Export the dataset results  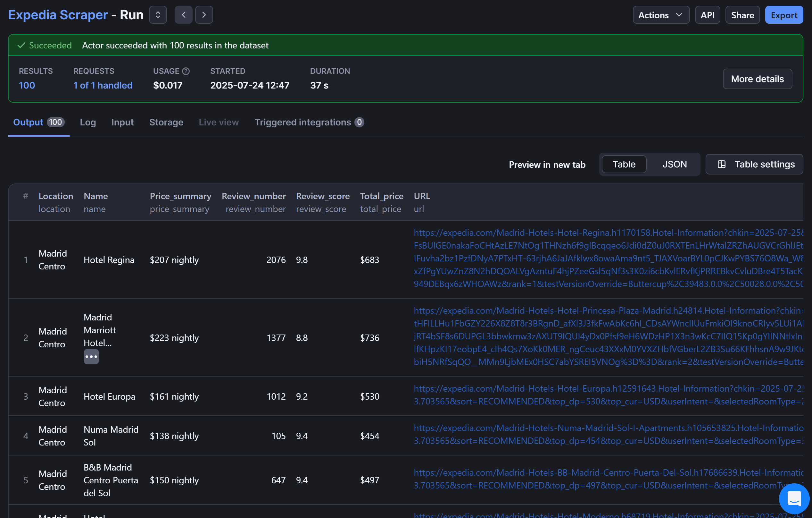pyautogui.click(x=784, y=14)
